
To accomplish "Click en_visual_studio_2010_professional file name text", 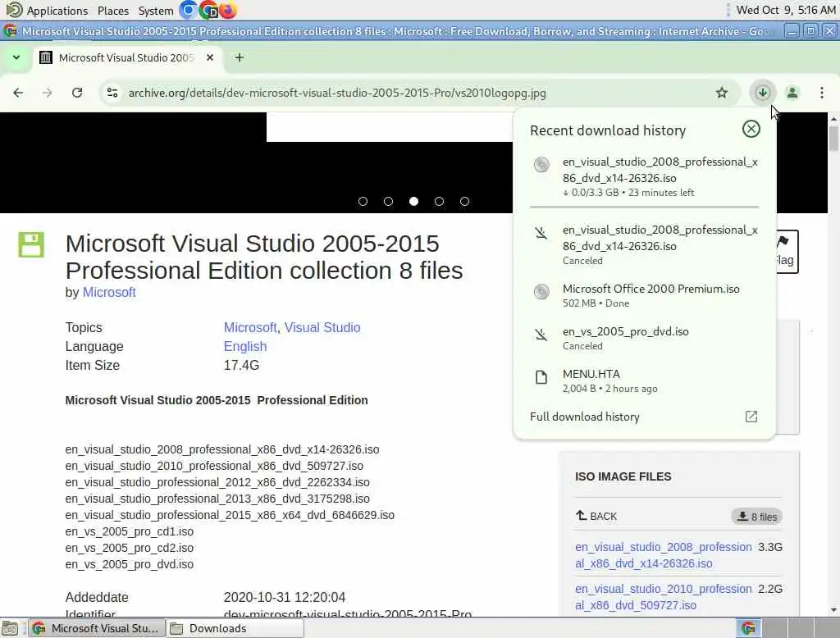I will click(214, 466).
